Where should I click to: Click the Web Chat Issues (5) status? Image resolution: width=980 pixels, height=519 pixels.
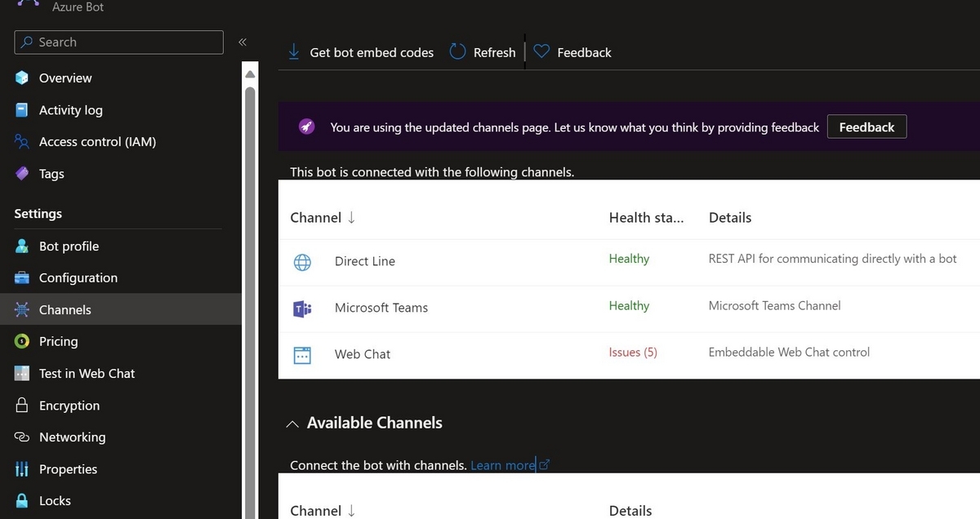click(633, 353)
